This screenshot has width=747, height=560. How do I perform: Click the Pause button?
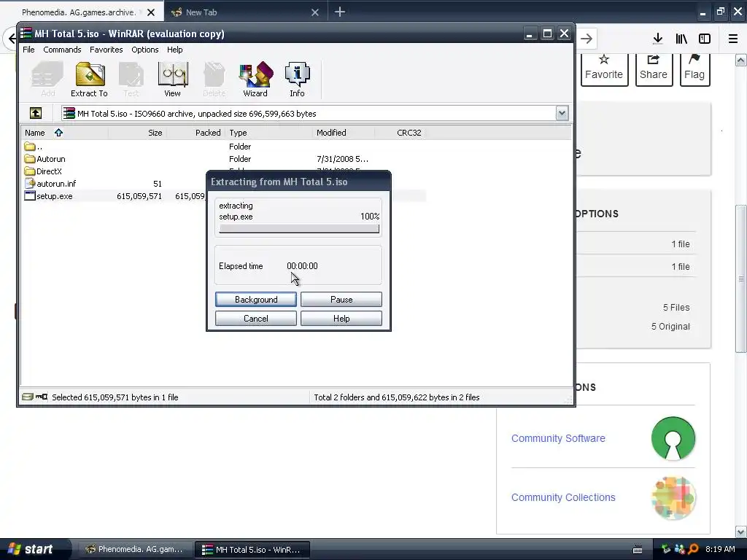tap(341, 299)
